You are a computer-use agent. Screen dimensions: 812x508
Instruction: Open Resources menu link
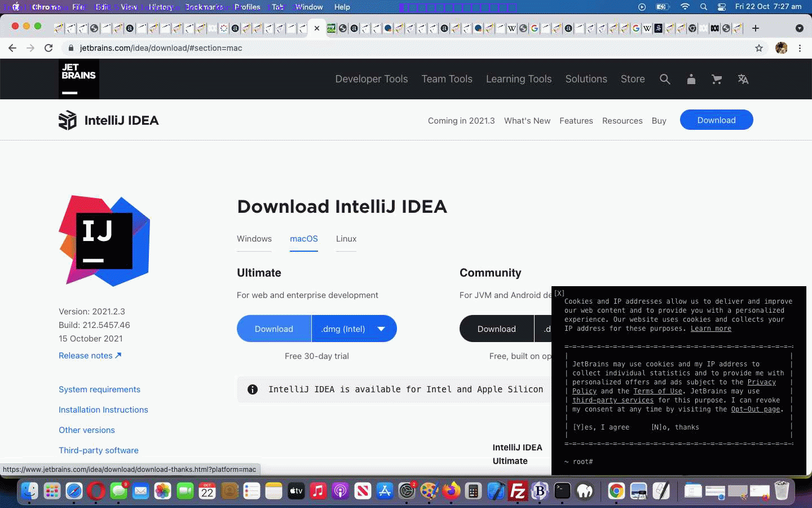pos(623,121)
